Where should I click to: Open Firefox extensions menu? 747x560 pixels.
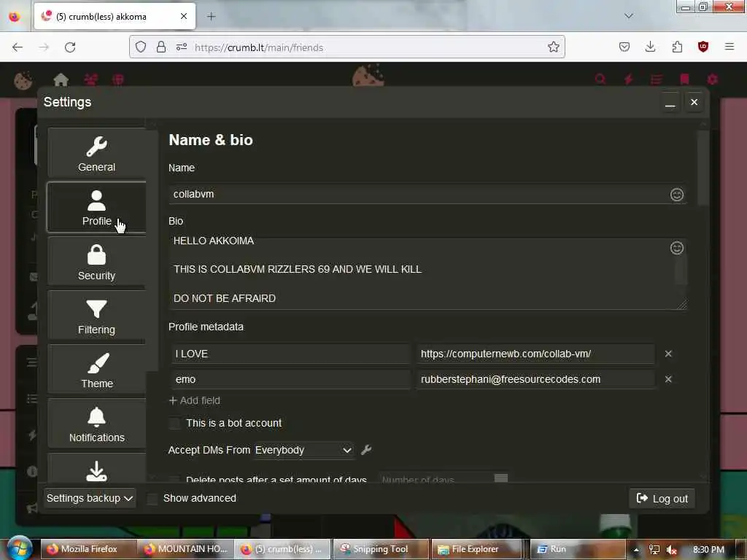677,47
